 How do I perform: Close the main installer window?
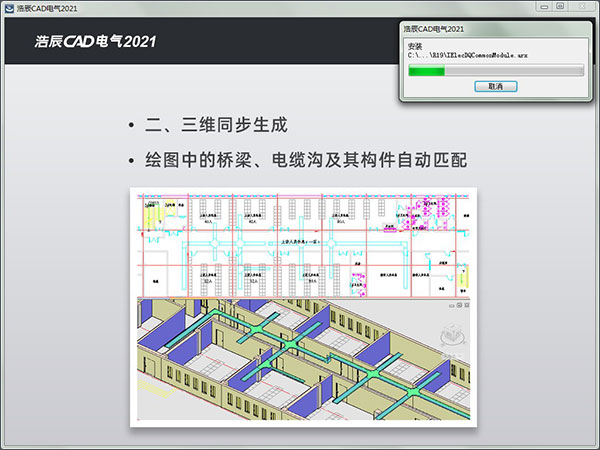582,7
